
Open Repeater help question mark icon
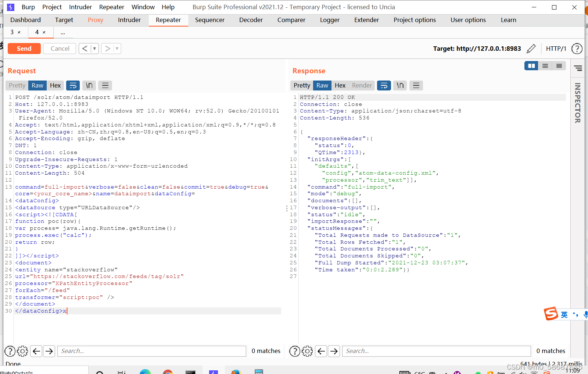tap(577, 49)
